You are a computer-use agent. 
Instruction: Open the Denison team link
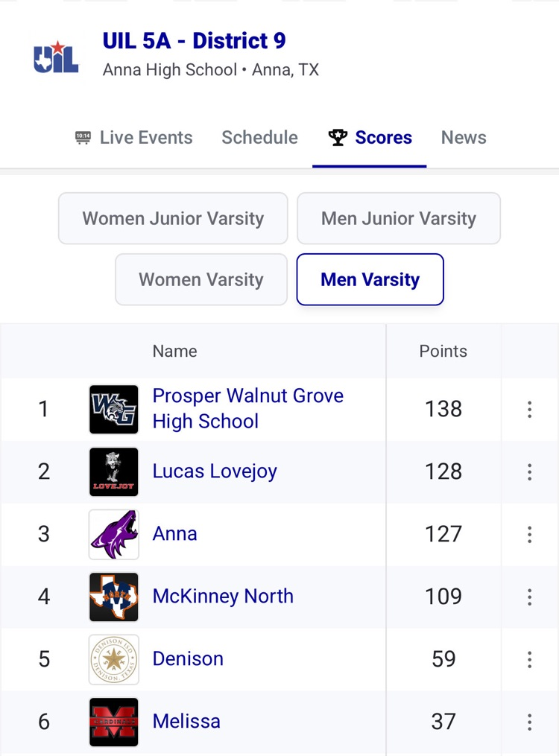[x=188, y=659]
